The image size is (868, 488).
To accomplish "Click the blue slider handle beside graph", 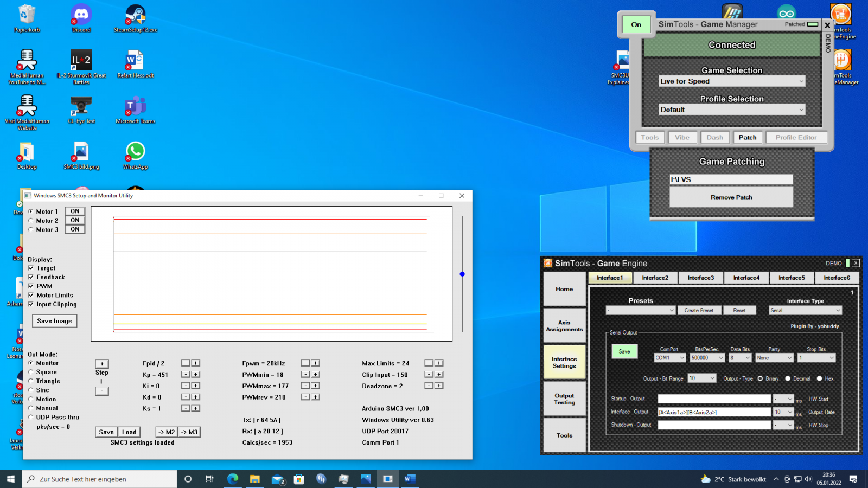I will coord(462,274).
